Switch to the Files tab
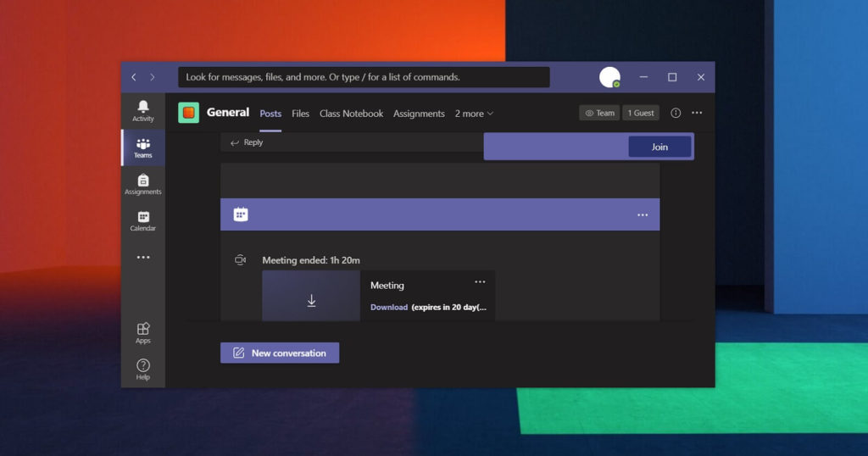The image size is (868, 456). (300, 114)
